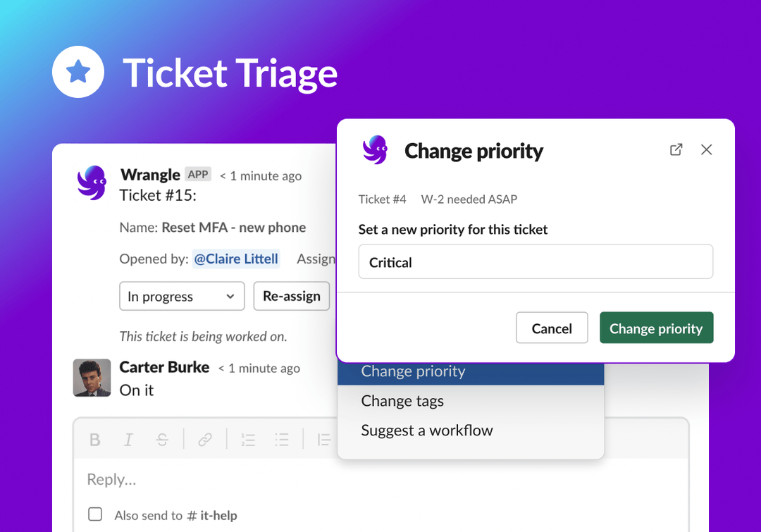Confirm with the green Change priority button
This screenshot has height=532, width=761.
pos(656,328)
